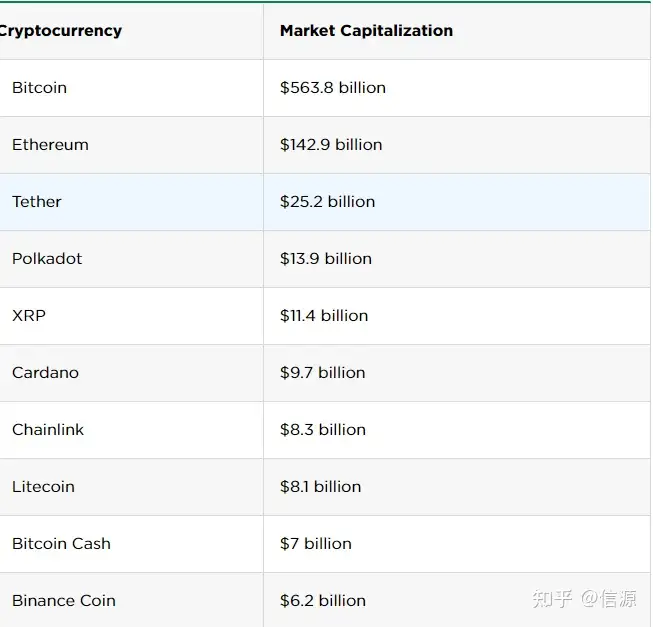Click the Bitcoin Cash name cell
Viewport: 653px width, 627px height.
click(61, 544)
